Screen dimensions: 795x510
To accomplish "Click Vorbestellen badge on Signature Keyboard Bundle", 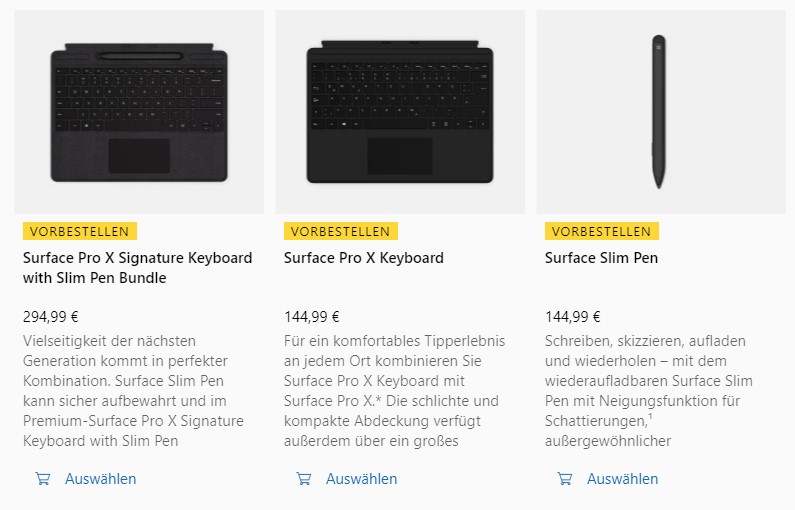I will pyautogui.click(x=80, y=231).
